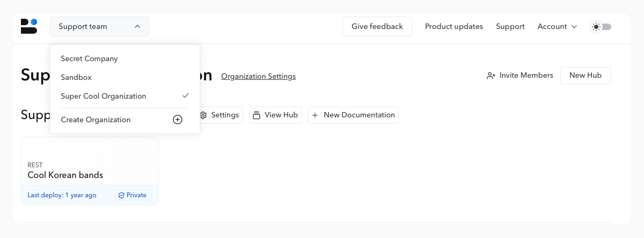Click the plus circle icon beside Create Organization
Screen dimensions: 644x238
click(x=178, y=120)
